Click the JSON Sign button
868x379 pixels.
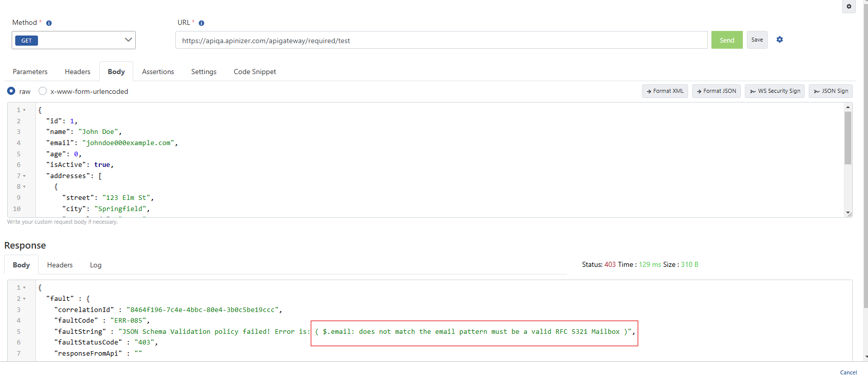pyautogui.click(x=831, y=91)
